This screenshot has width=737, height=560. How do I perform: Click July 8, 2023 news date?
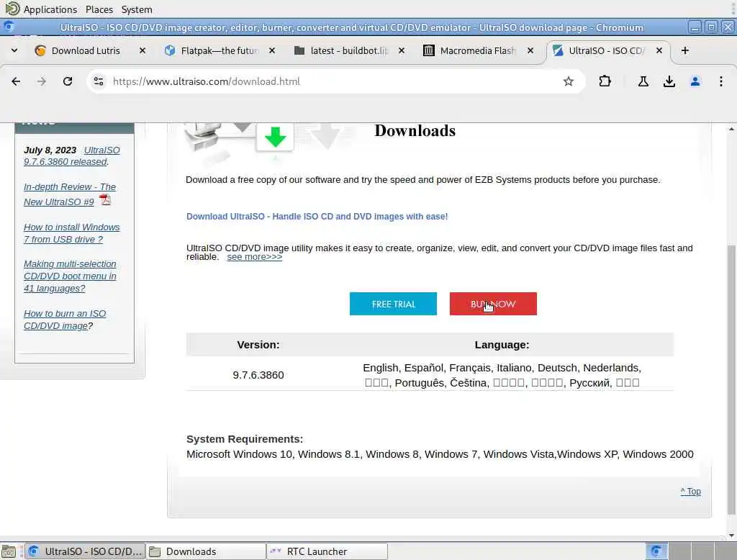(x=50, y=150)
